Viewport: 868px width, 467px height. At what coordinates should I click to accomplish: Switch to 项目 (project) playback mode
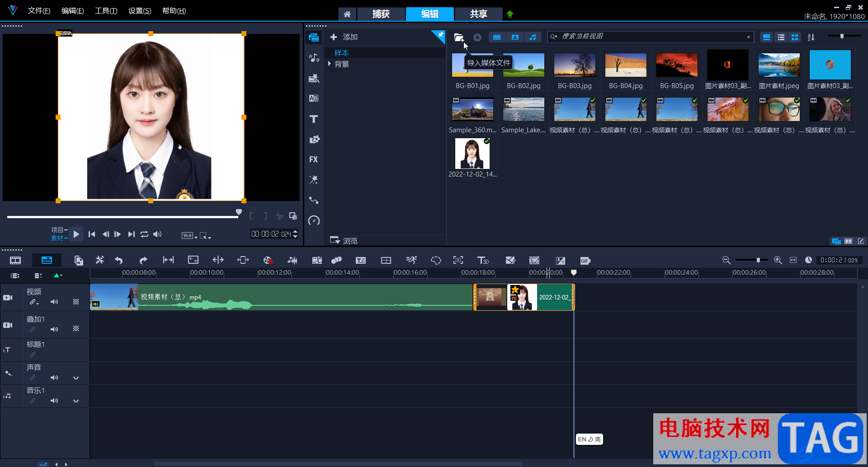[x=58, y=230]
